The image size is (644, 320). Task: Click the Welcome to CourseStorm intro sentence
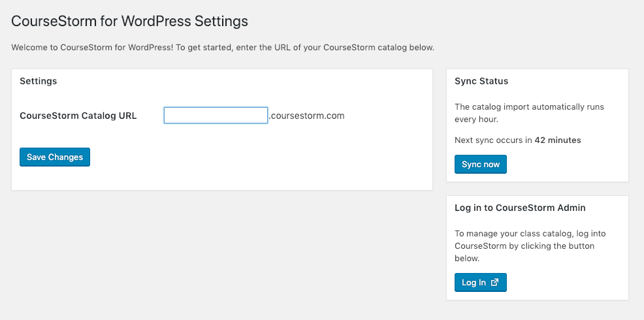coord(223,47)
